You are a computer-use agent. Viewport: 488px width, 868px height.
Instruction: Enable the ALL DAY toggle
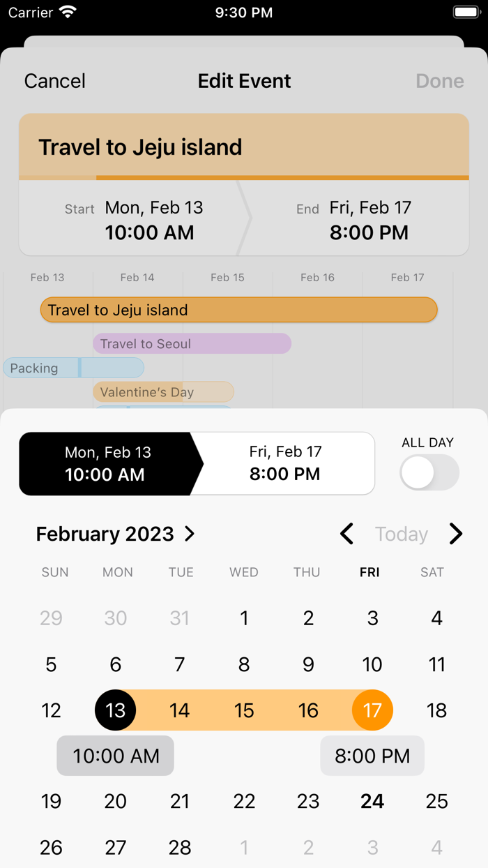pos(429,472)
